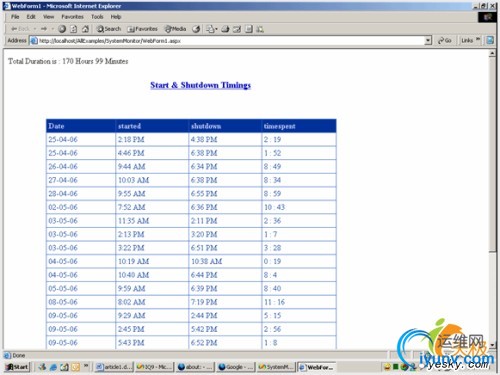The image size is (500, 375).
Task: Go to the Home page icon
Action: click(85, 29)
